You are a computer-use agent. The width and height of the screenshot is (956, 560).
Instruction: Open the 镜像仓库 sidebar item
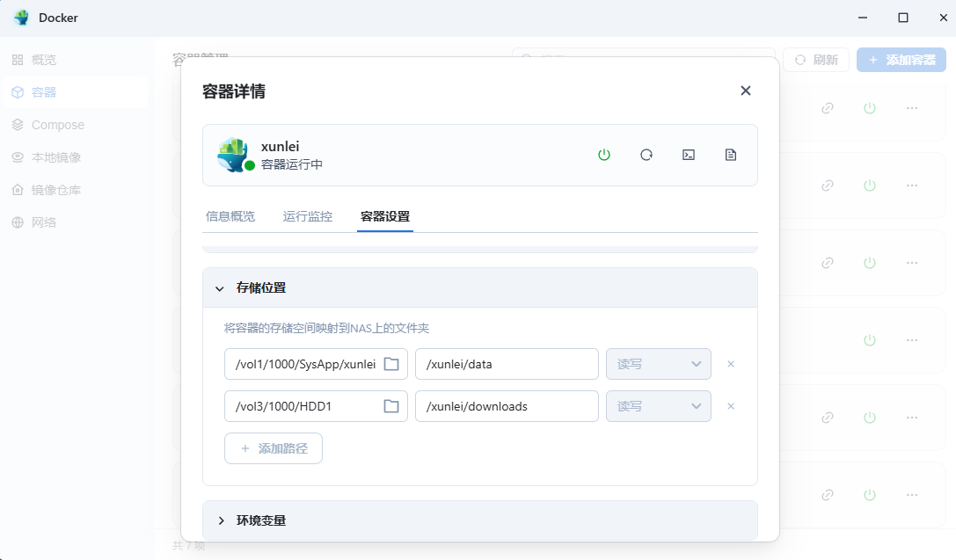coord(75,190)
